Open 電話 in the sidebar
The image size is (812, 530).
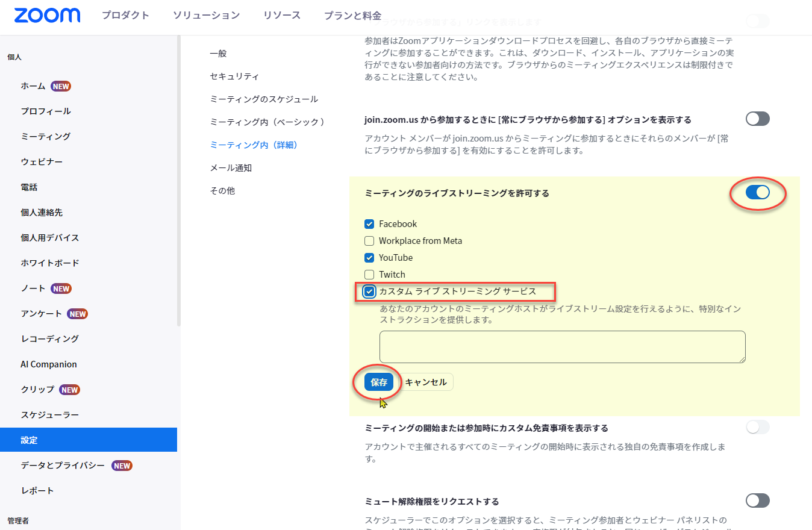29,187
